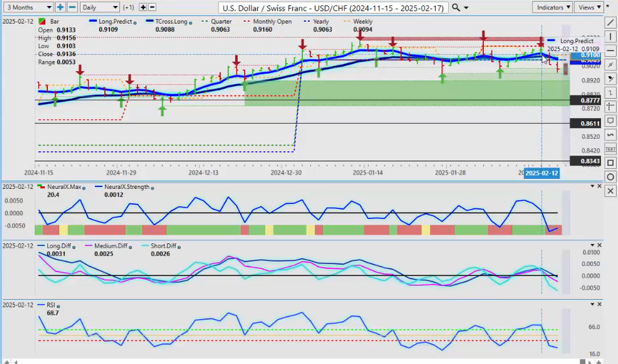This screenshot has width=618, height=364.
Task: Open the Indicators menu
Action: coord(553,7)
